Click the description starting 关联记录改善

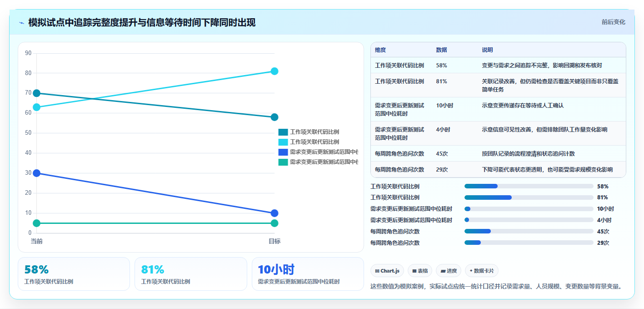pyautogui.click(x=550, y=86)
